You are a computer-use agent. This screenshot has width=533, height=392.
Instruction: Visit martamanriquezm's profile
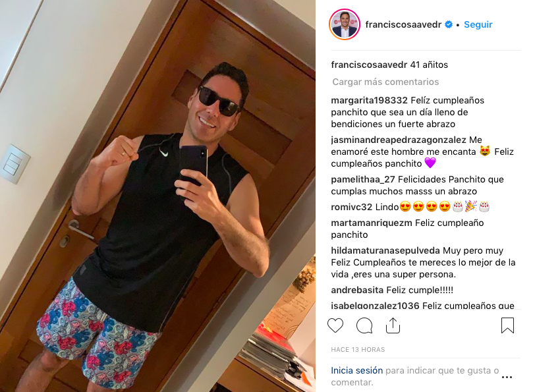click(372, 223)
